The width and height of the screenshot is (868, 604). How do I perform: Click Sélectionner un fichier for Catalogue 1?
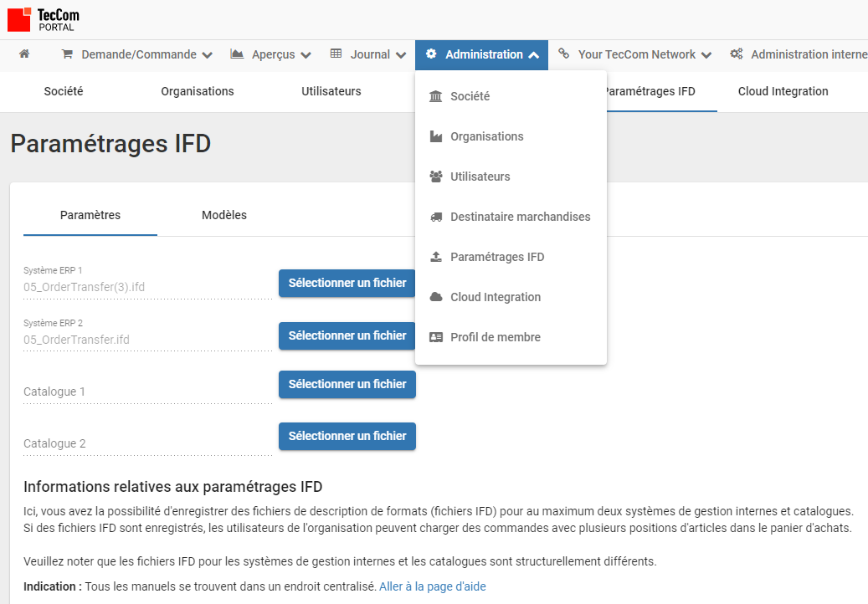click(347, 385)
